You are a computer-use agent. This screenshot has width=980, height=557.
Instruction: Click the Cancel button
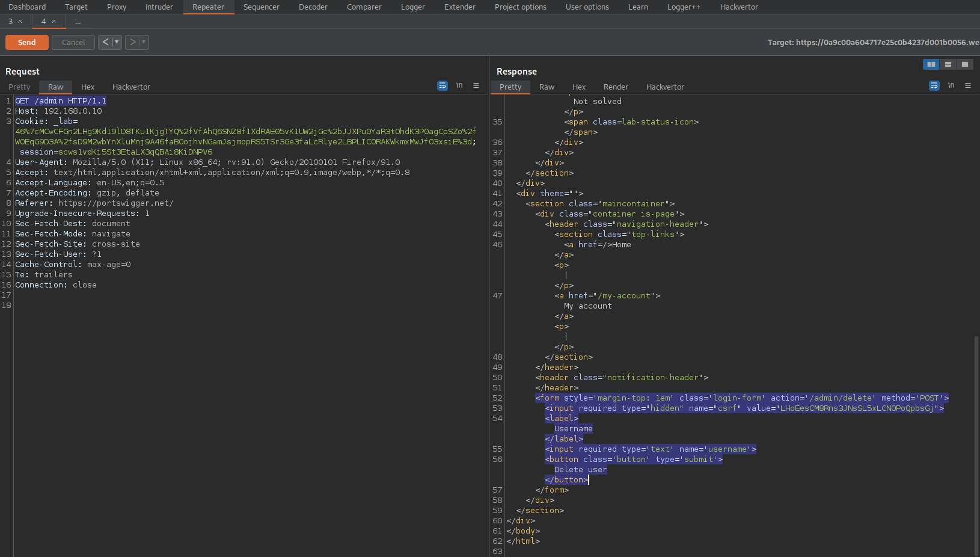(x=73, y=42)
